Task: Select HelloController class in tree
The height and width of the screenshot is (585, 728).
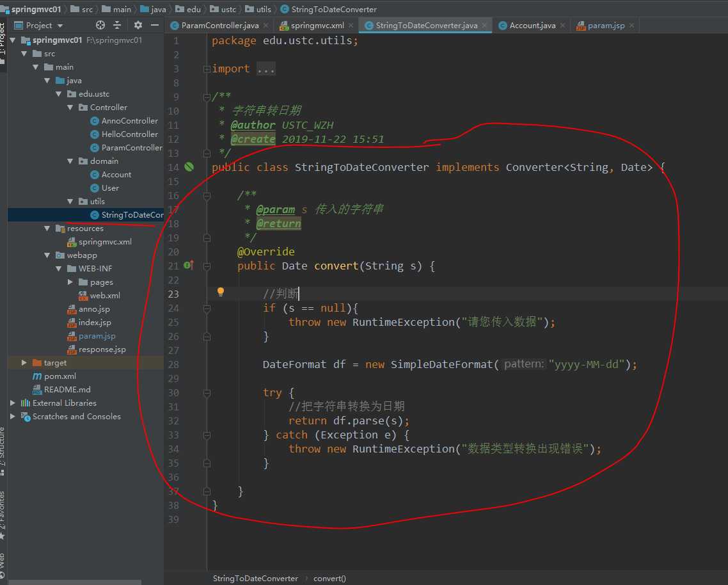Action: [x=124, y=134]
